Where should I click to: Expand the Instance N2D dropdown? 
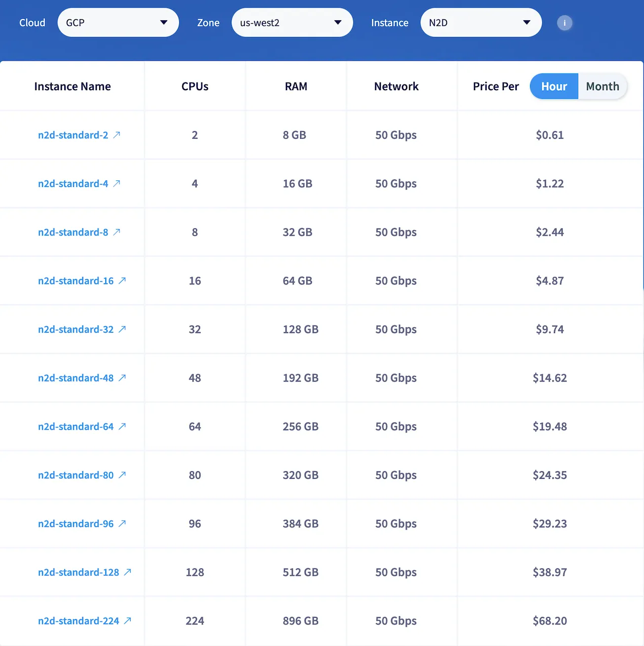[x=480, y=22]
